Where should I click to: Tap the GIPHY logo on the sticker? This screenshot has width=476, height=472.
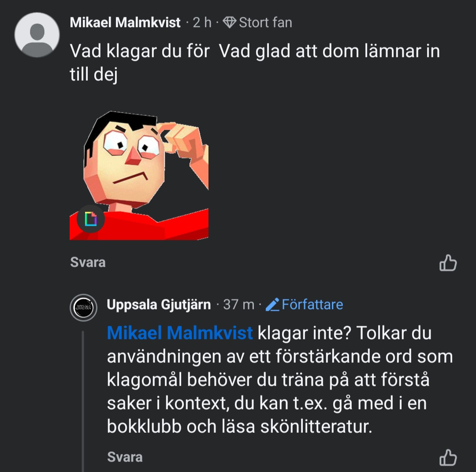point(91,219)
